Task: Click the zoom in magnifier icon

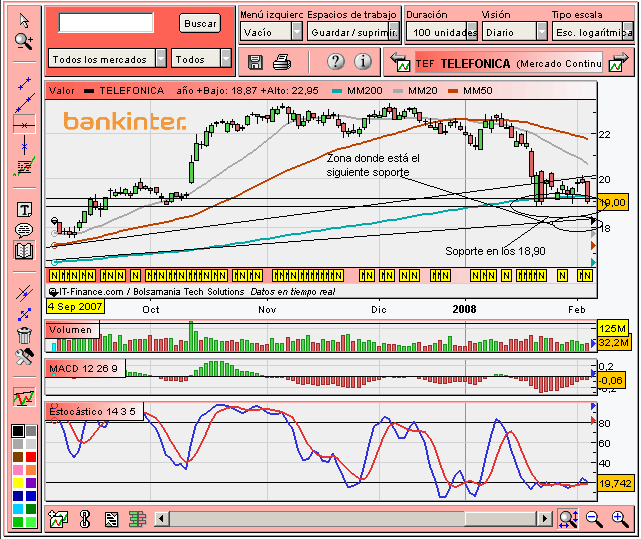Action: (x=620, y=519)
